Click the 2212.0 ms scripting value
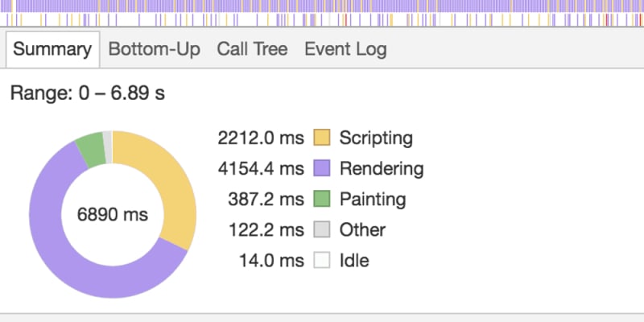644x322 pixels. point(261,138)
